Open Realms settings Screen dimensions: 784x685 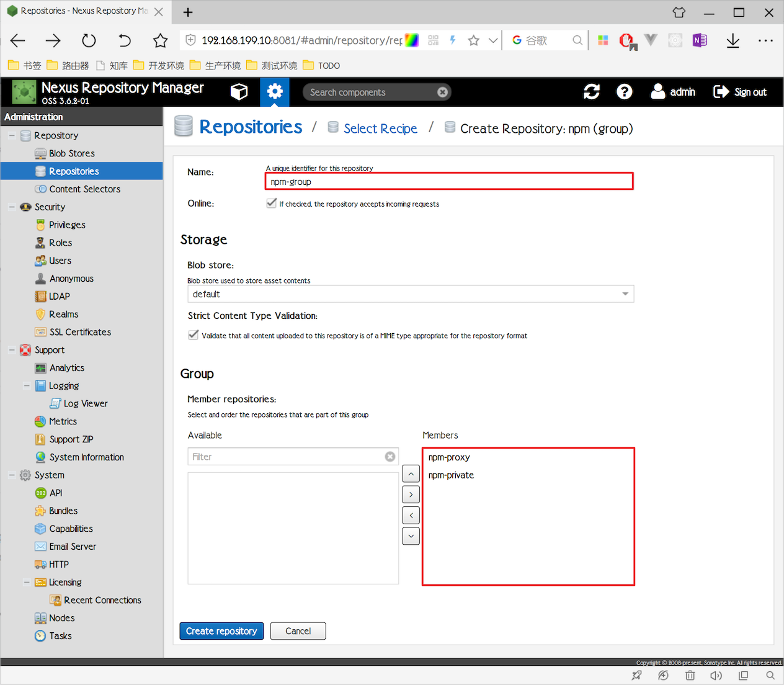tap(63, 315)
